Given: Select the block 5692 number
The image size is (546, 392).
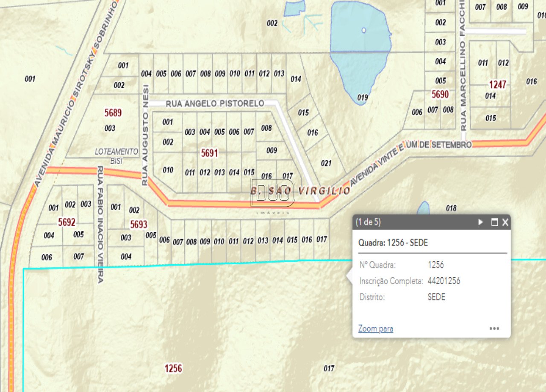Looking at the screenshot, I should [x=67, y=222].
